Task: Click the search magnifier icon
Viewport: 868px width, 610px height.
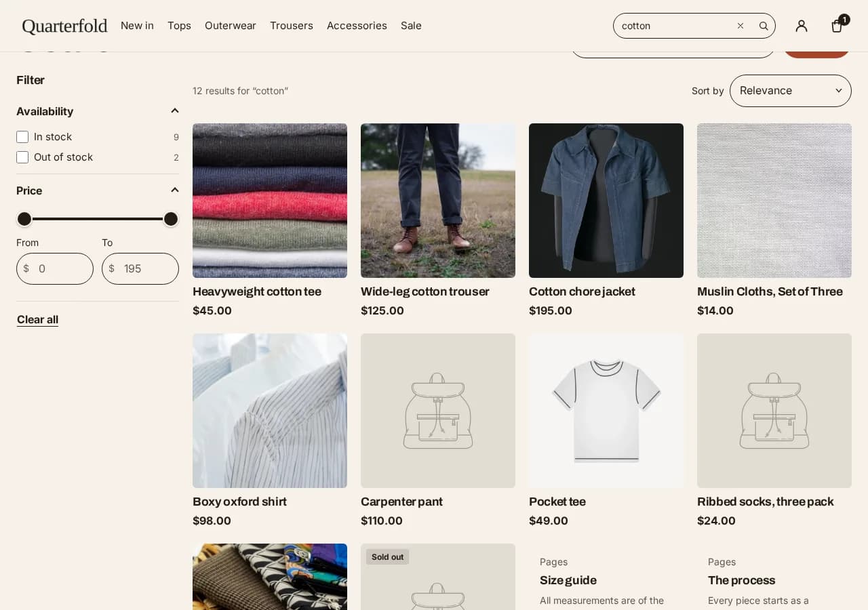Action: [x=764, y=26]
